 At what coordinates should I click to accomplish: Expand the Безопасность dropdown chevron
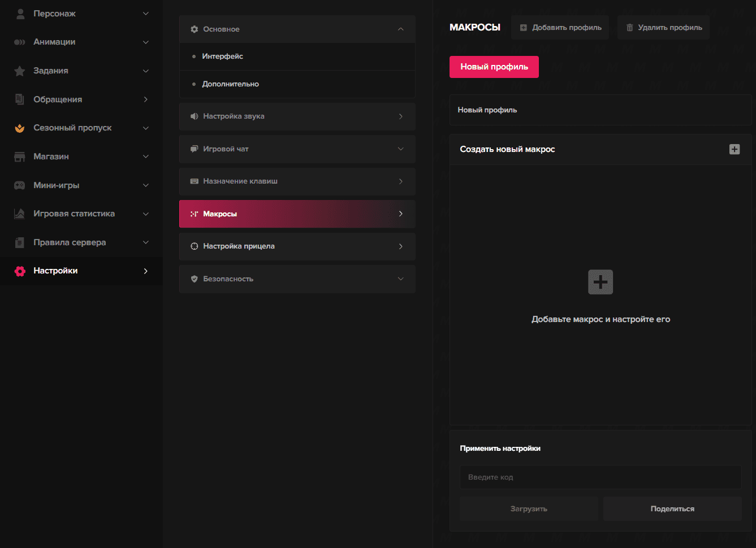[400, 279]
